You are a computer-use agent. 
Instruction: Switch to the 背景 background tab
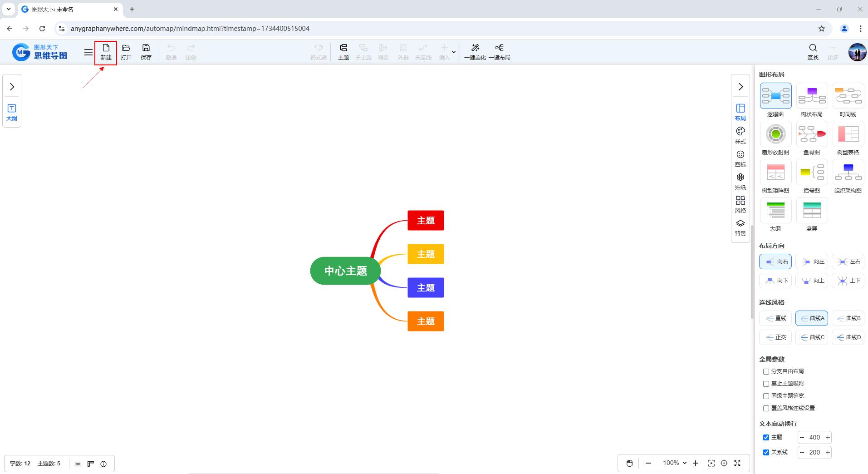[x=740, y=227]
